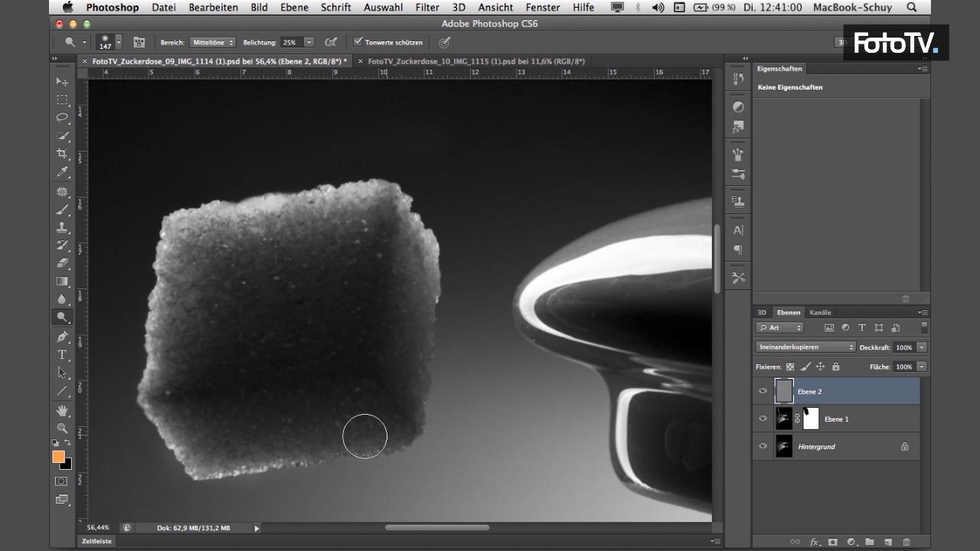The image size is (980, 551).
Task: Open Deckkraft slider dropdown arrow
Action: click(922, 347)
